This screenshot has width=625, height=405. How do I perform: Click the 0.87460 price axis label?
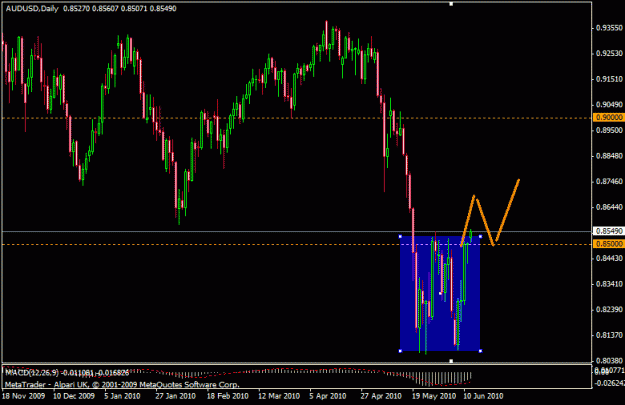click(x=609, y=181)
